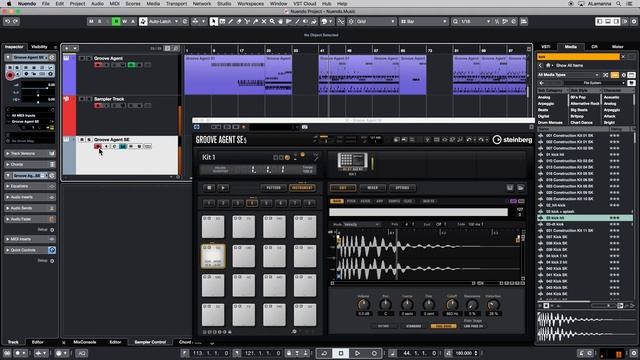Click the Redo arrow in the toolbar
This screenshot has height=360, width=640.
click(x=16, y=21)
